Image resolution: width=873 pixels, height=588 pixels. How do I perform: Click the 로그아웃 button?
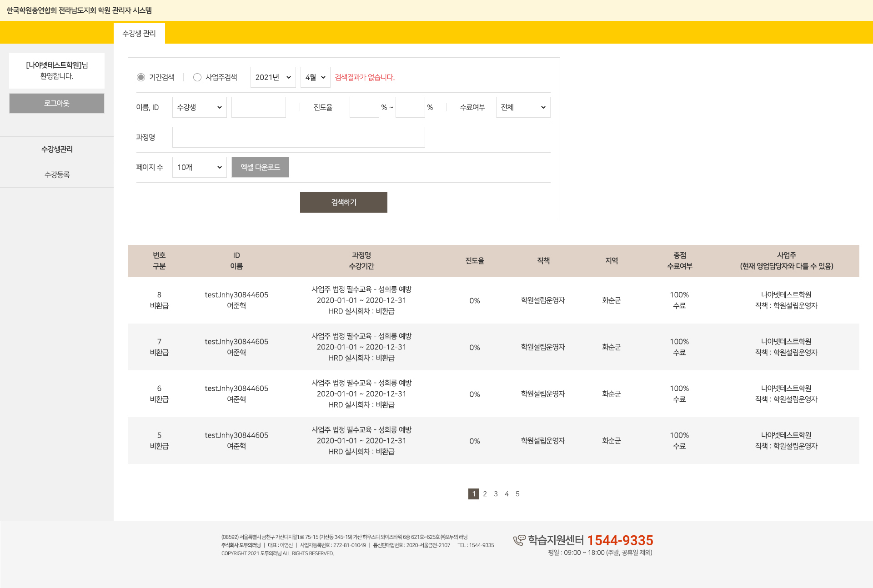pos(57,103)
